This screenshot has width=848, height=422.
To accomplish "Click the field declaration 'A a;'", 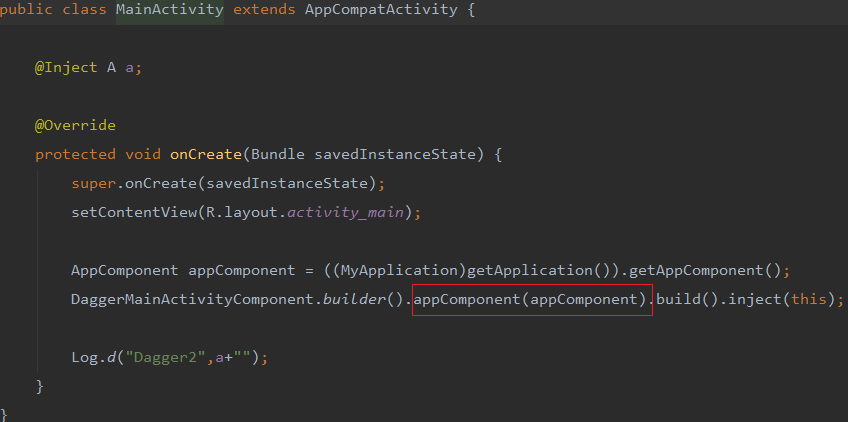I will click(124, 68).
